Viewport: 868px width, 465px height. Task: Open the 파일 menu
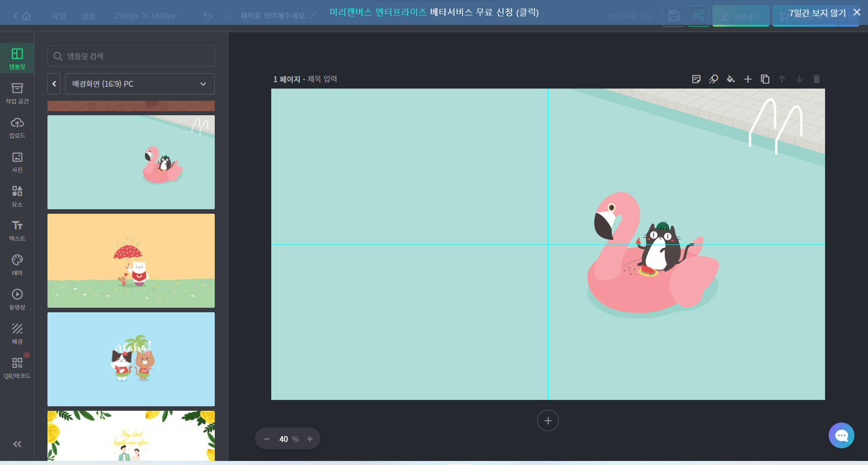58,16
